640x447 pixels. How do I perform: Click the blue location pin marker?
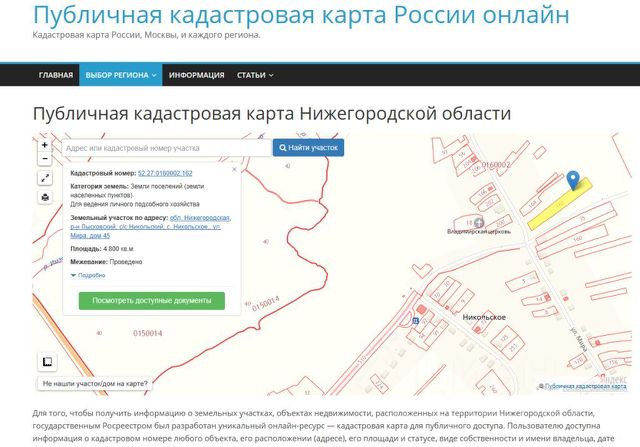click(x=572, y=180)
